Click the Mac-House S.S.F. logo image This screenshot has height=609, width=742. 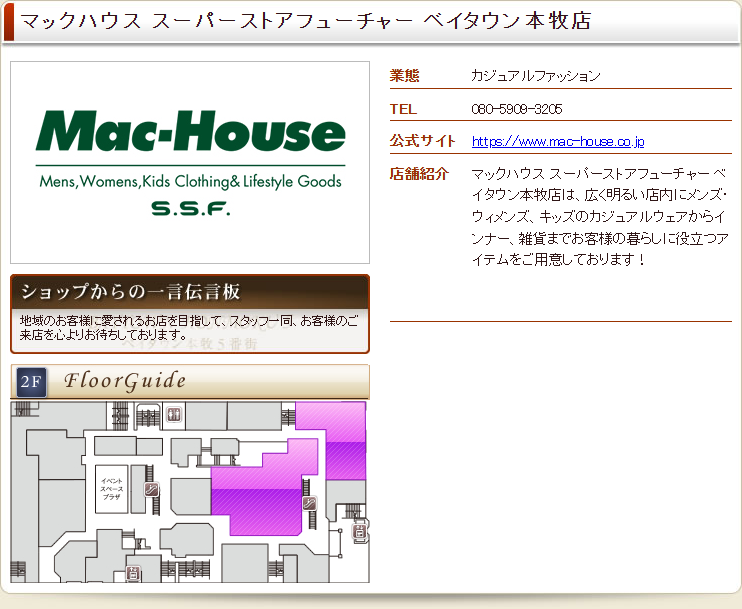coord(190,162)
